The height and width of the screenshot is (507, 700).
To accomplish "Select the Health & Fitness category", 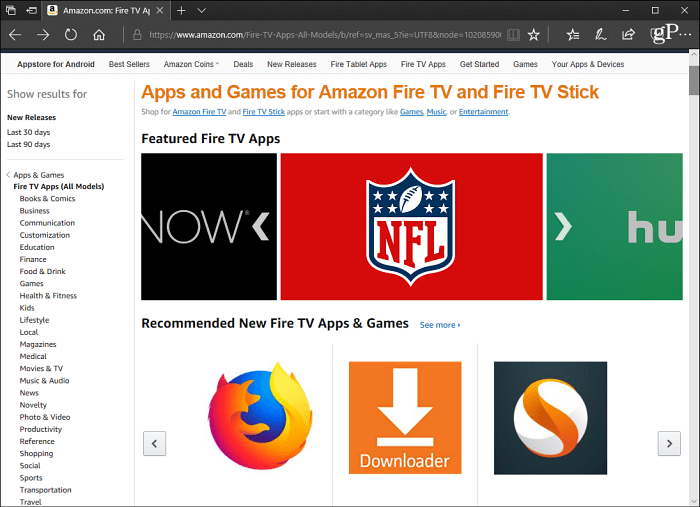I will pos(48,295).
